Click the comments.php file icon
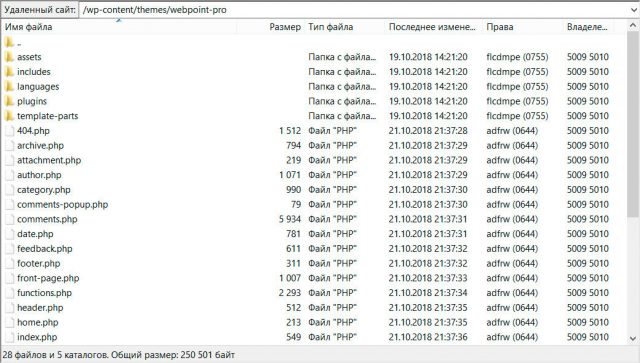This screenshot has width=640, height=363. point(9,219)
